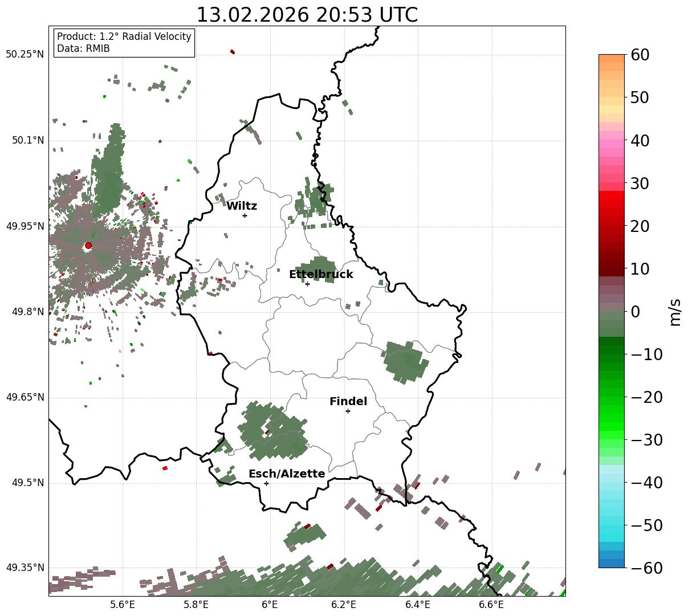Click the Product: 1.2° Radial Velocity text
Screen dimensions: 688x616
124,36
